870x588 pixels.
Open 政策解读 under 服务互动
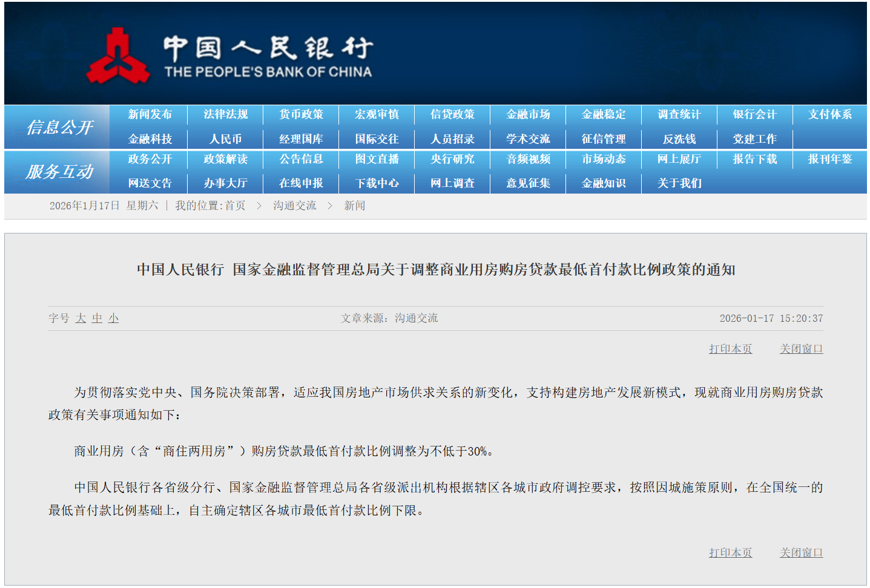225,159
